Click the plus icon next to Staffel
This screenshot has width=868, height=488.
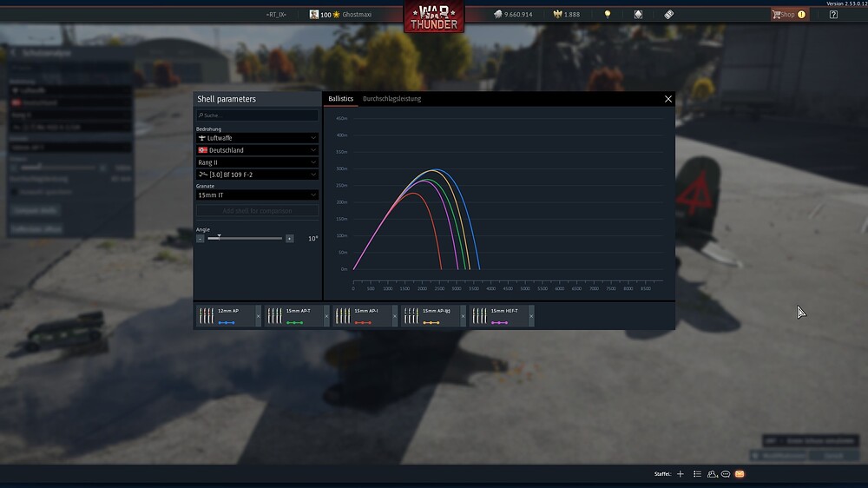coord(681,474)
